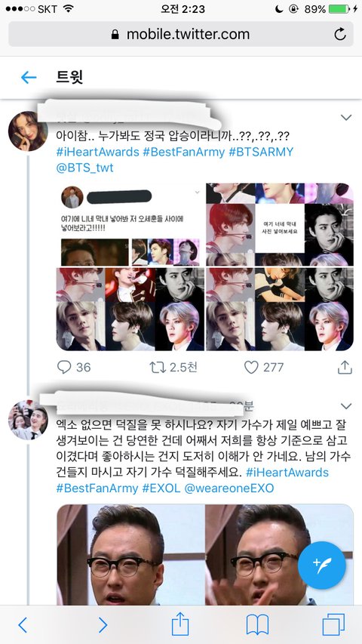Retweet using the 2.5천 retweet icon

[158, 367]
